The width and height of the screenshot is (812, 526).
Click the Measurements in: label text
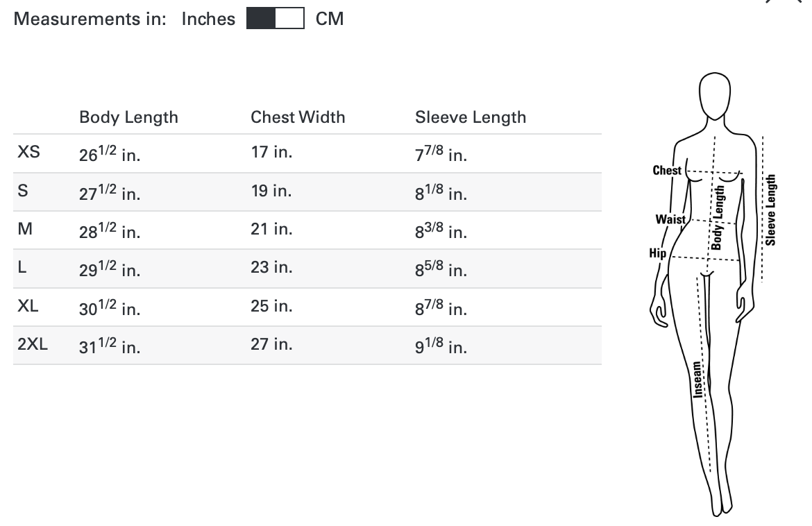click(90, 19)
